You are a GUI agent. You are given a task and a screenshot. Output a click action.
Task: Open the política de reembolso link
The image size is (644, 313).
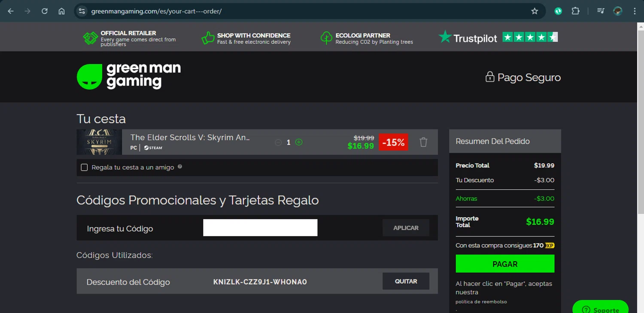tap(481, 301)
